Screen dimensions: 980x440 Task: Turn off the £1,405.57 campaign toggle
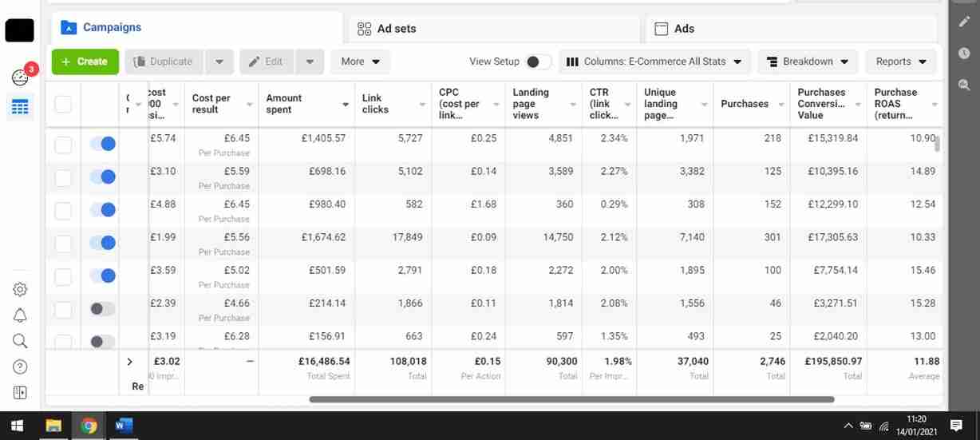[103, 144]
